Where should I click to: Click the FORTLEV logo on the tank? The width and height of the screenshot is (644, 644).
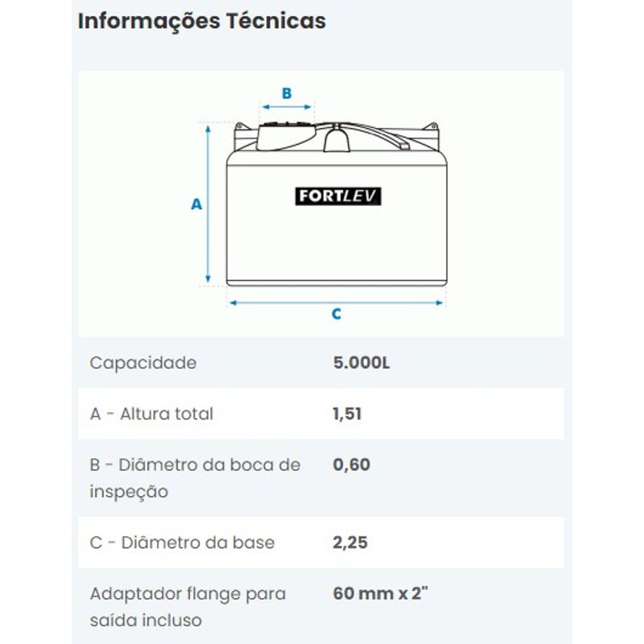point(338,196)
